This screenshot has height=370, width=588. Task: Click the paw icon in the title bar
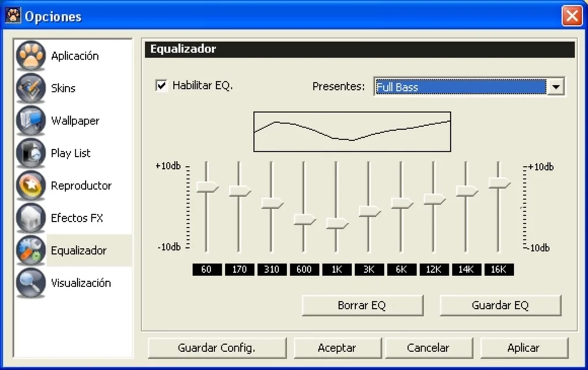pos(13,16)
